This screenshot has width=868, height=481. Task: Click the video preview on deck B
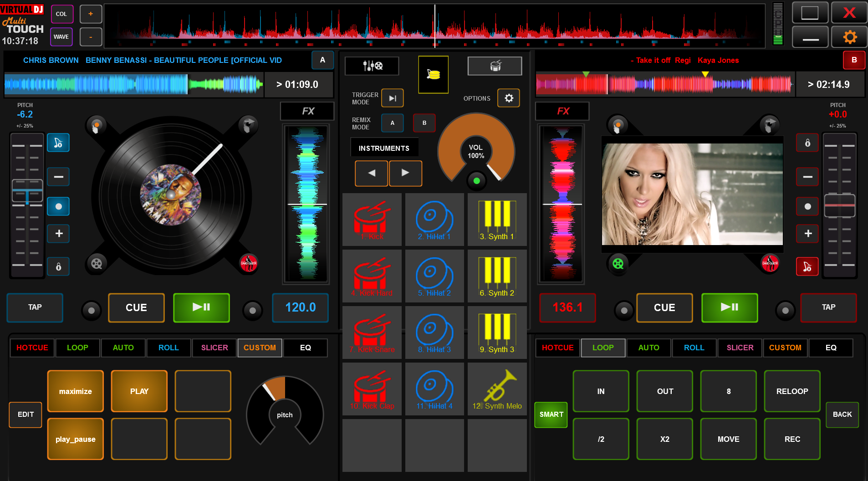[692, 194]
